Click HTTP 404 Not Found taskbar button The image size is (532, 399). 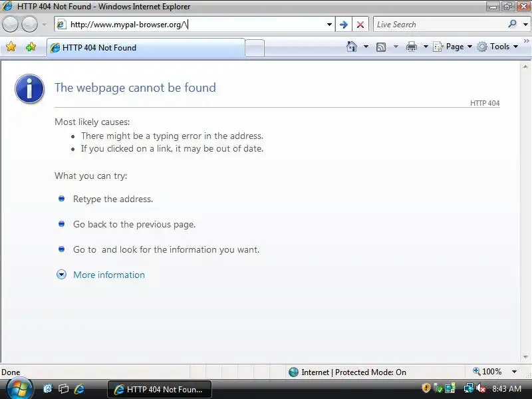[160, 389]
